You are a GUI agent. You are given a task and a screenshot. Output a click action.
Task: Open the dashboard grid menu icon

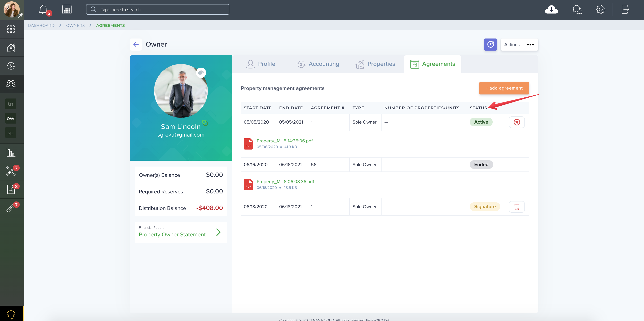click(11, 29)
